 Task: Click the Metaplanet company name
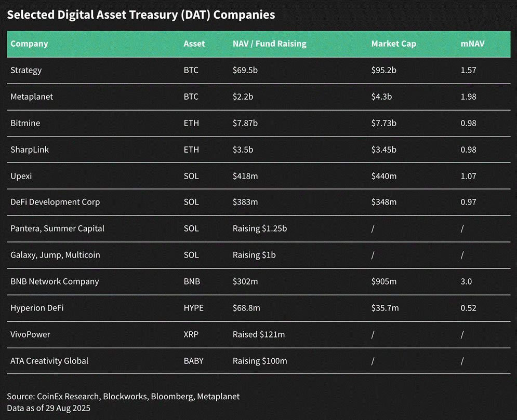[32, 97]
